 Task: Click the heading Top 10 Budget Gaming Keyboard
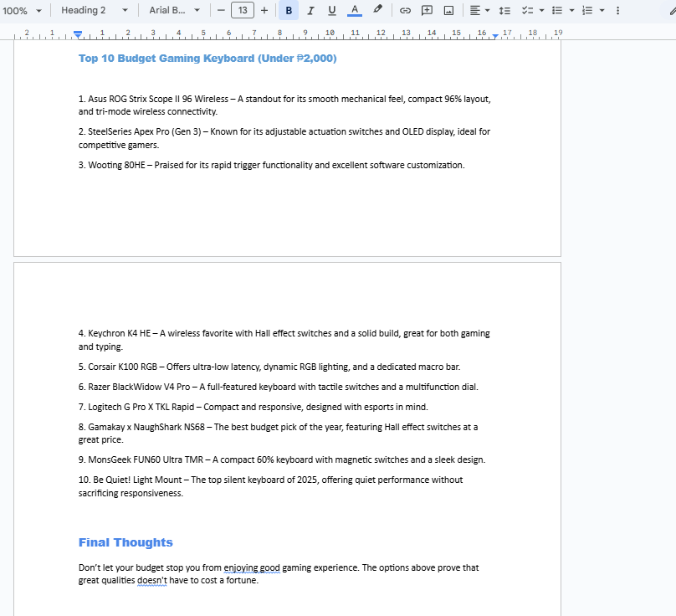pos(207,59)
